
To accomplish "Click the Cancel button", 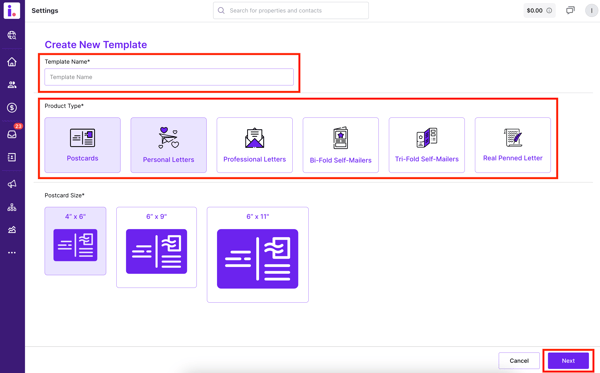I will tap(519, 361).
